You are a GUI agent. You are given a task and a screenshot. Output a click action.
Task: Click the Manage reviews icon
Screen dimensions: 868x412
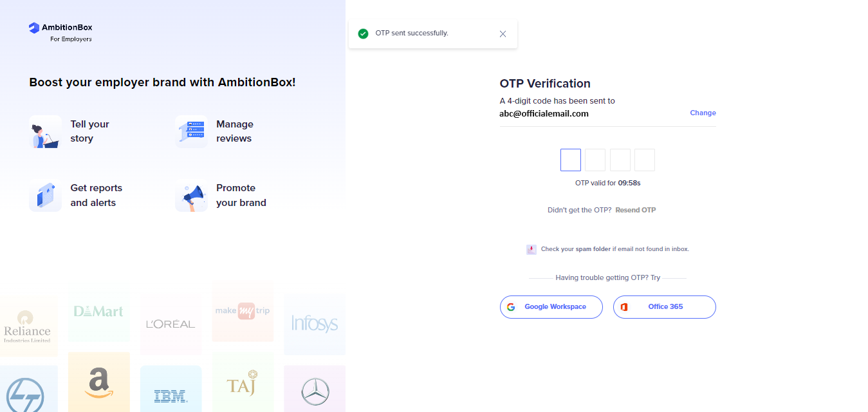pos(191,132)
